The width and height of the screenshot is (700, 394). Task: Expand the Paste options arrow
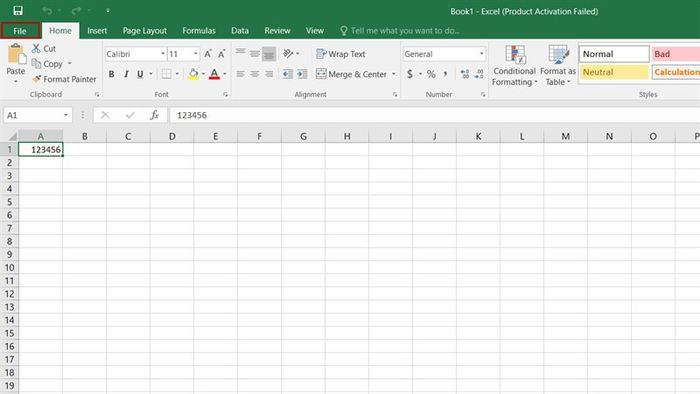pyautogui.click(x=16, y=82)
